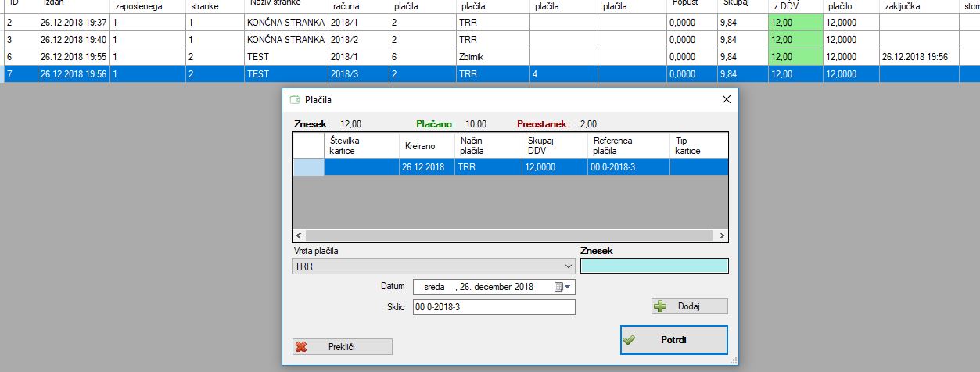
Task: Confirm payment with the Potrdi button
Action: click(673, 340)
